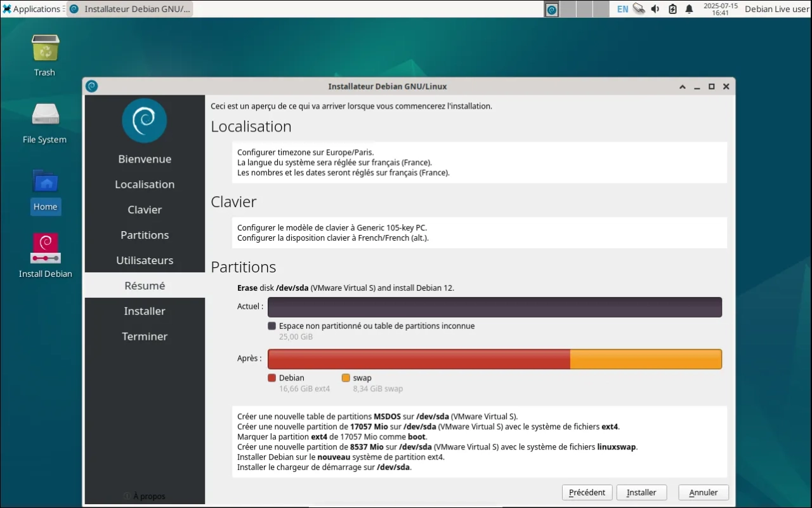Go back with the Précédent button
Viewport: 812px width, 508px height.
pos(587,492)
